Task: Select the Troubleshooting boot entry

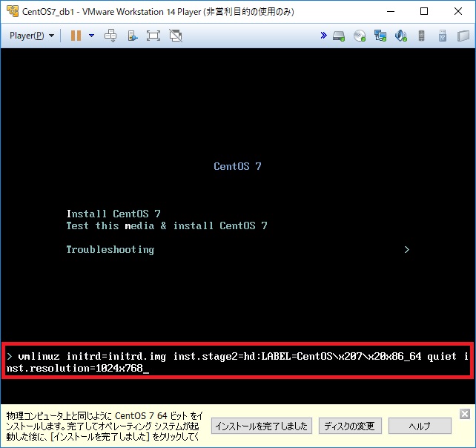Action: point(110,250)
